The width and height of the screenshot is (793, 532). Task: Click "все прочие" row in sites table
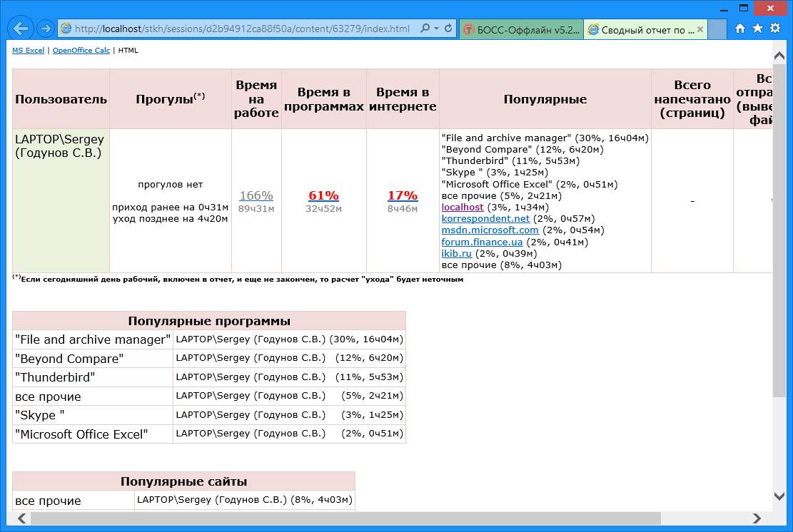coord(183,500)
